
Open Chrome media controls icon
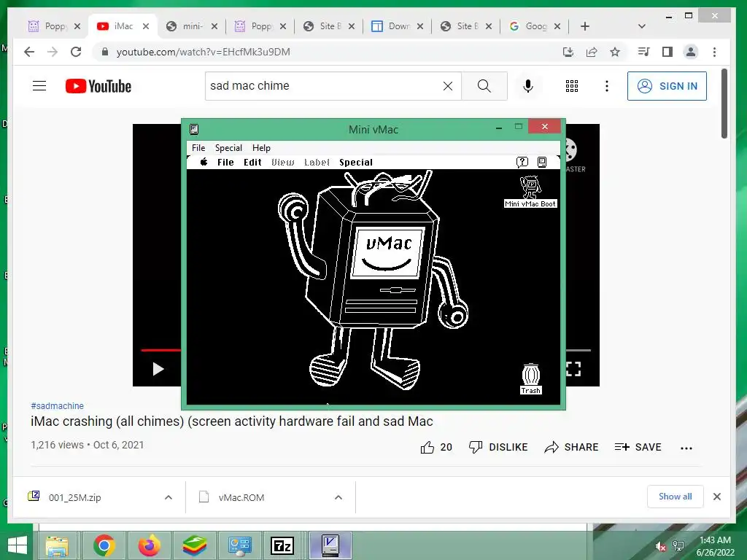pyautogui.click(x=643, y=52)
